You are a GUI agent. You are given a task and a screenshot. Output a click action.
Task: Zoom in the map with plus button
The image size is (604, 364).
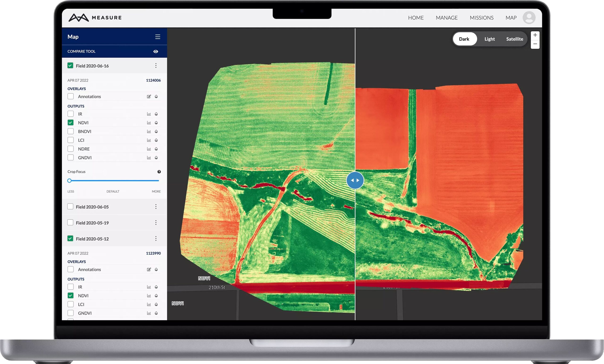[x=535, y=35]
